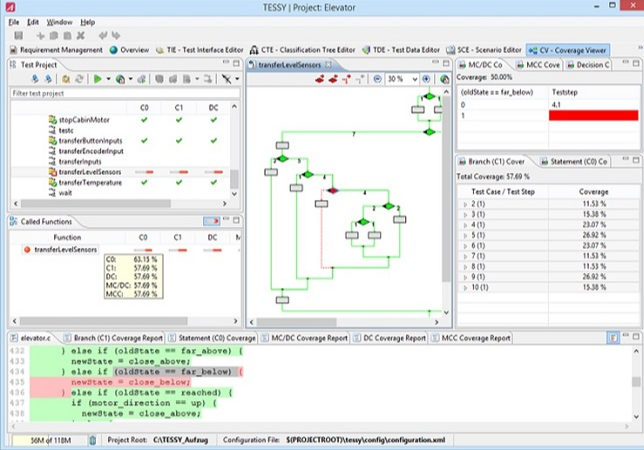Select the Statement (C0) Coverage tab in right panel
The height and width of the screenshot is (450, 644).
coord(574,162)
